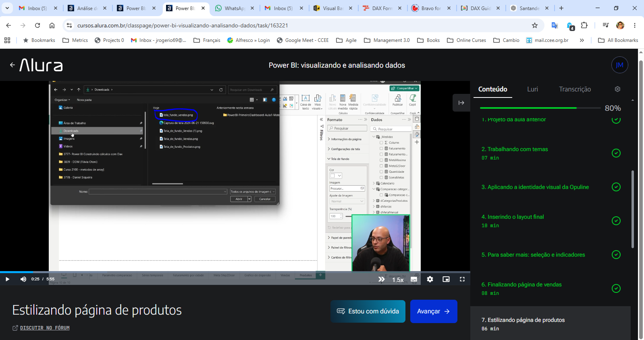The width and height of the screenshot is (644, 340).
Task: Toggle video subtitles icon
Action: pos(414,279)
